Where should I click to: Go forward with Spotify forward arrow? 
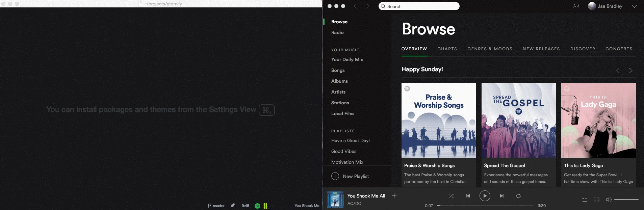tap(368, 6)
